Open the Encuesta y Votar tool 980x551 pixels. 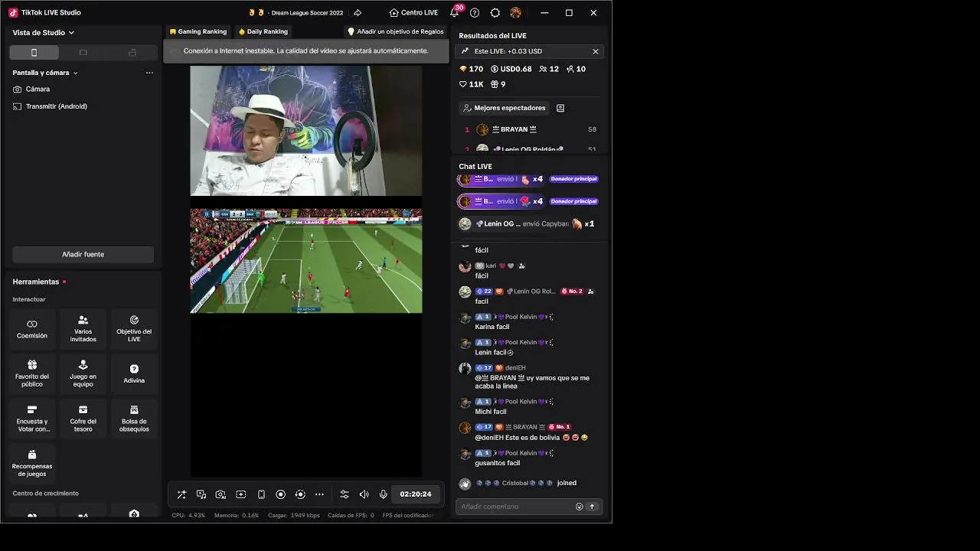[32, 419]
